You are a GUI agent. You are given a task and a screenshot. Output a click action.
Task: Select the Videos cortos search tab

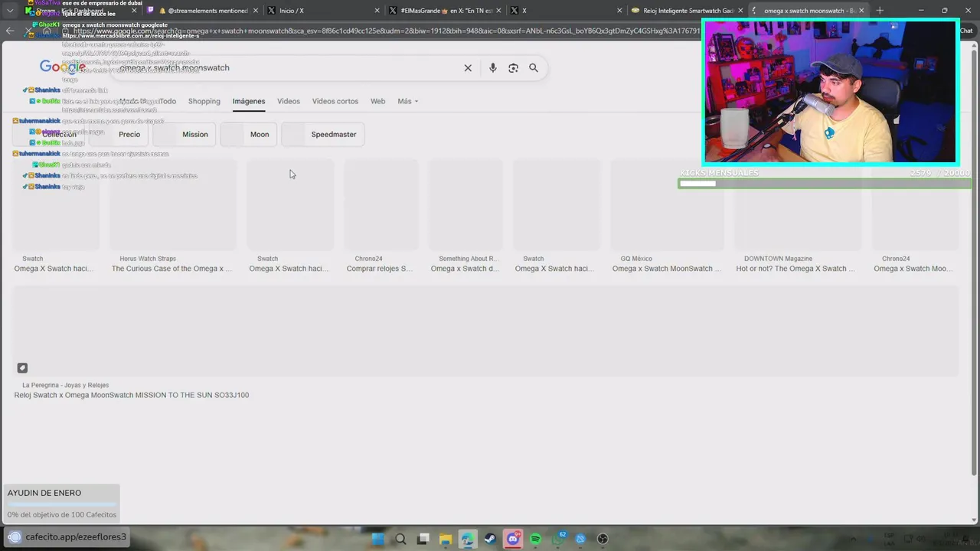click(335, 101)
